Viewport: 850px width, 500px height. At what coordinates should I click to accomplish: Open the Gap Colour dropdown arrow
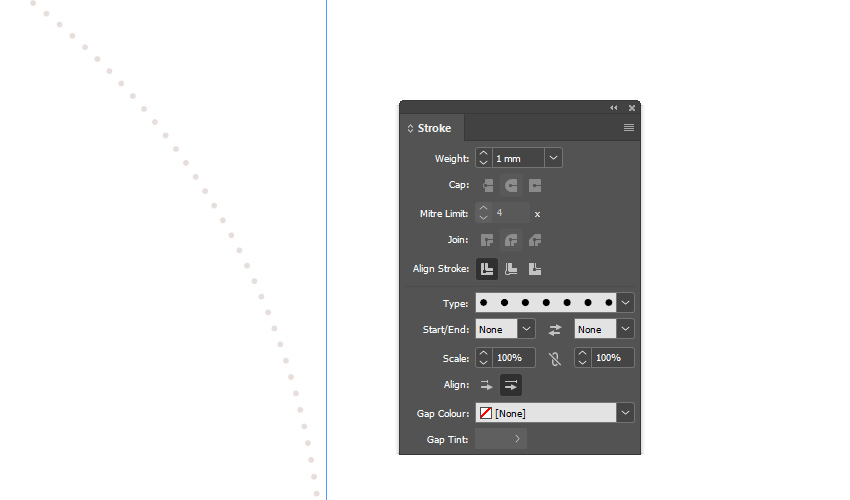625,413
